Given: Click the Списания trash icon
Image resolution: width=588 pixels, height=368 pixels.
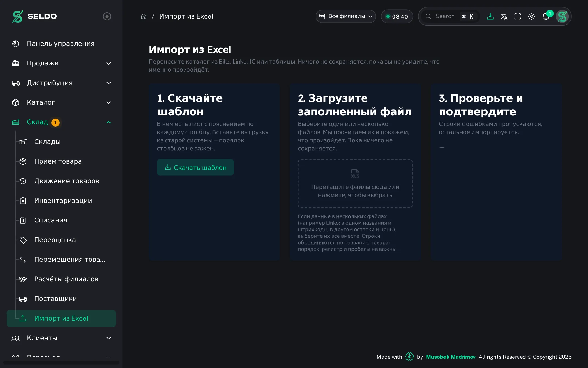Looking at the screenshot, I should coord(23,220).
